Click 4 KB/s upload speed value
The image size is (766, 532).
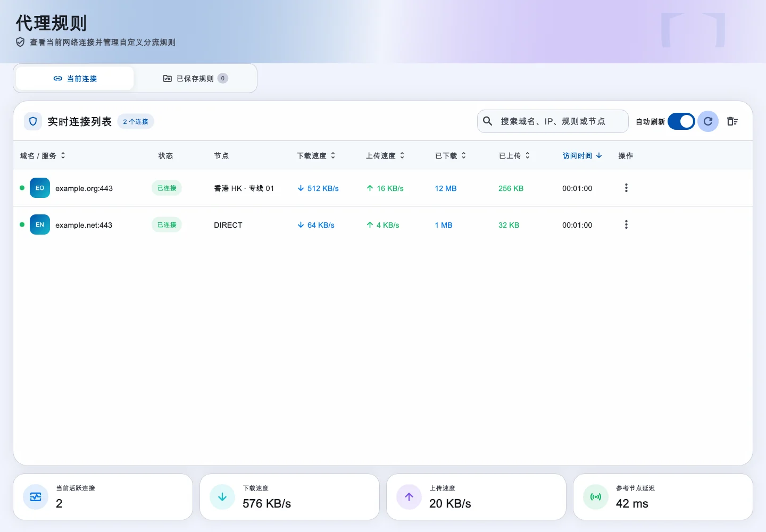pyautogui.click(x=382, y=225)
